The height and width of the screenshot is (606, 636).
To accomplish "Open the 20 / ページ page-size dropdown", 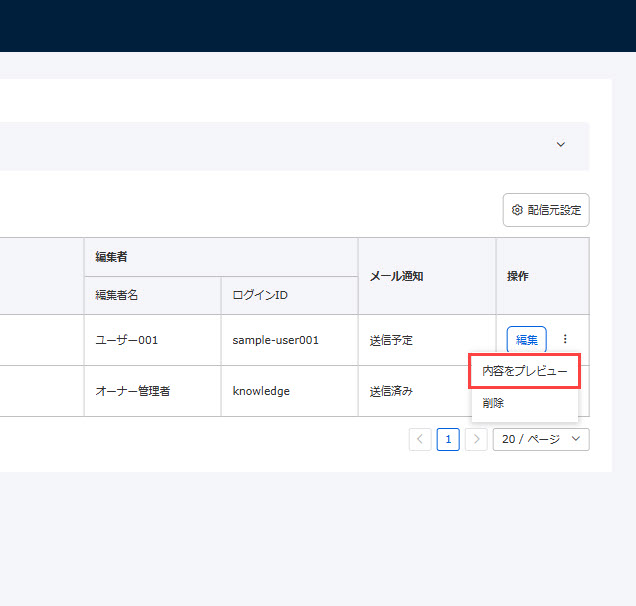I will point(540,440).
